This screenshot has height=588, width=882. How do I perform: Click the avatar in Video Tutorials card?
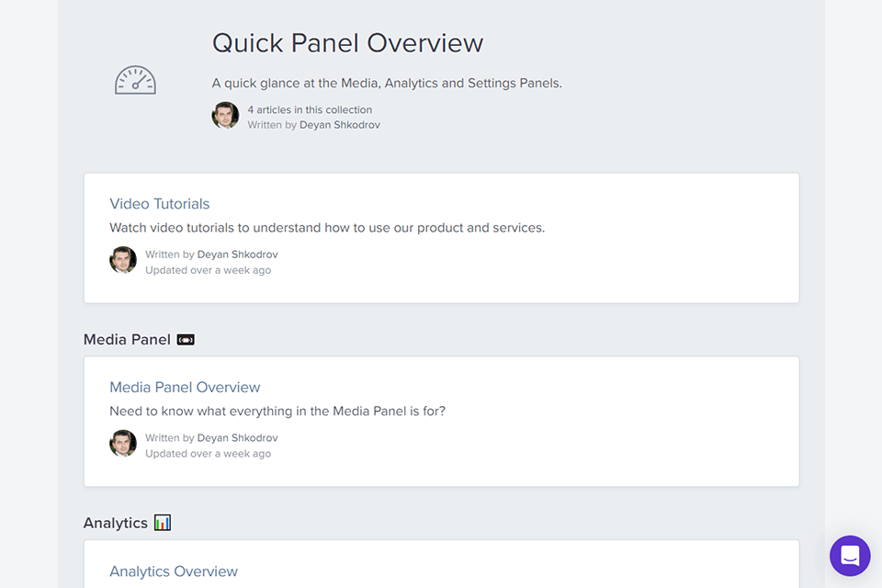point(123,260)
